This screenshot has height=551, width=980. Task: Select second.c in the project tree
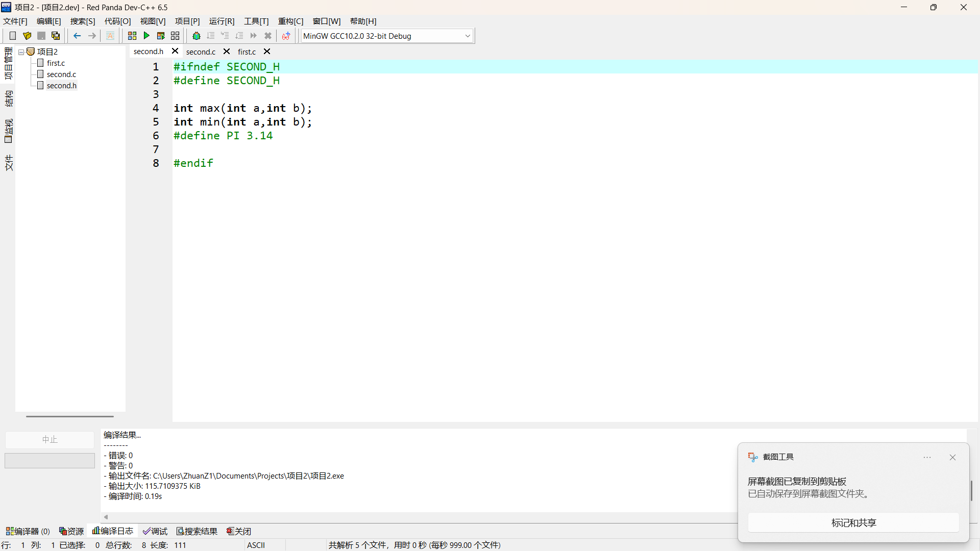click(x=61, y=74)
